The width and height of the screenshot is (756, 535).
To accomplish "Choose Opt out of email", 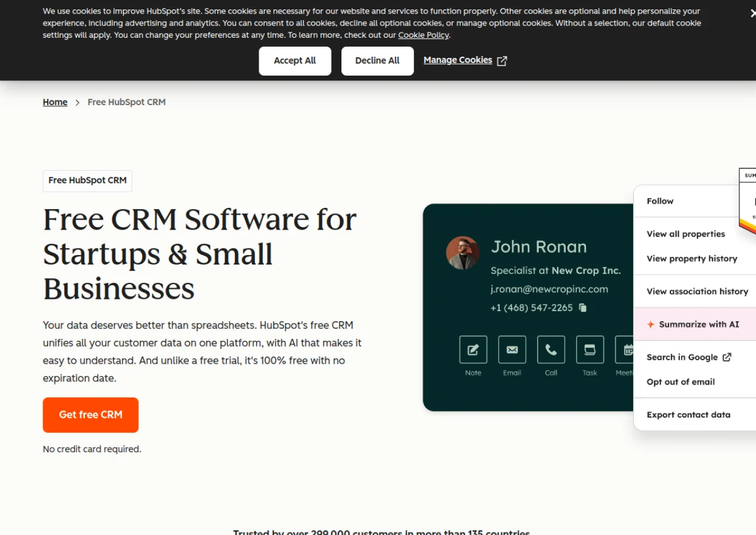I will point(680,382).
